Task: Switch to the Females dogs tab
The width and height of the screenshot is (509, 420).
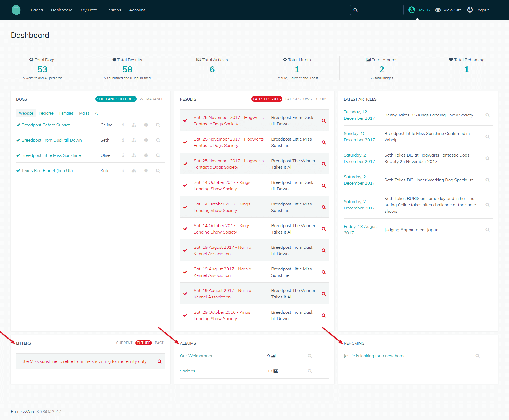Action: tap(66, 113)
